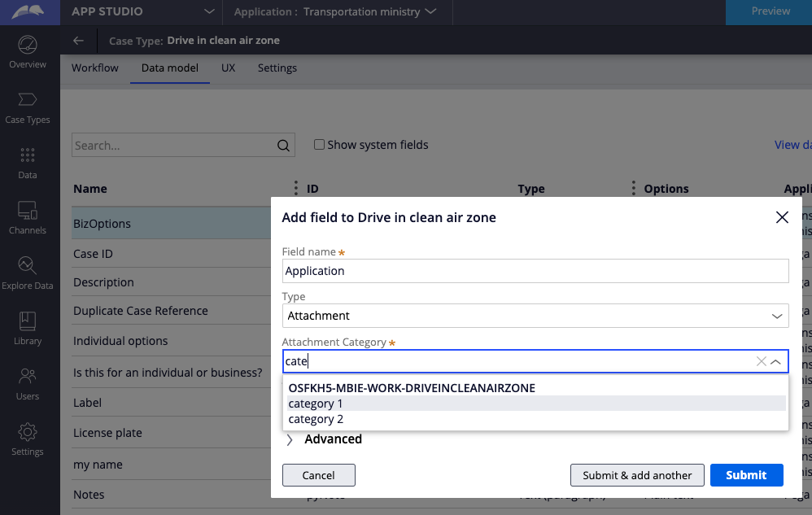
Task: Switch to the UX tab
Action: tap(228, 68)
